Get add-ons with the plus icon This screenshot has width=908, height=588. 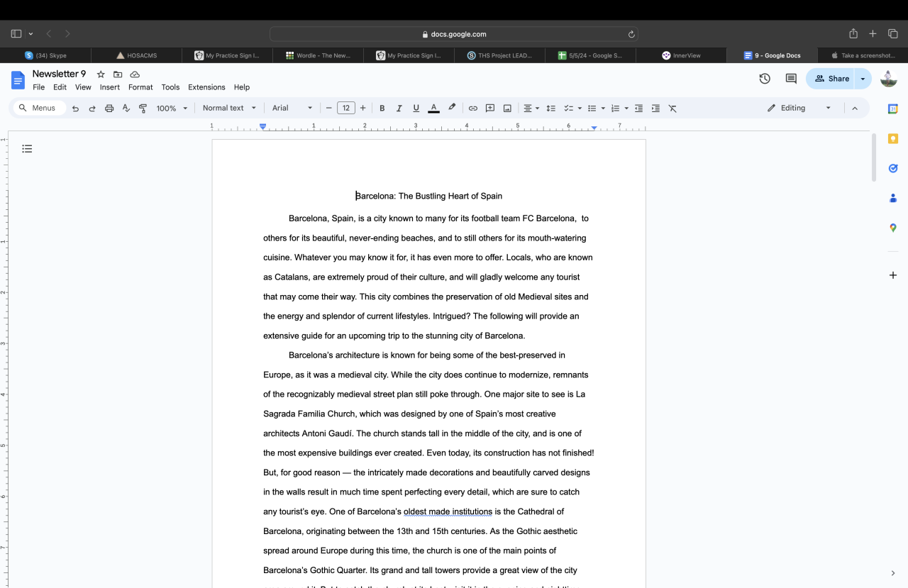[893, 275]
